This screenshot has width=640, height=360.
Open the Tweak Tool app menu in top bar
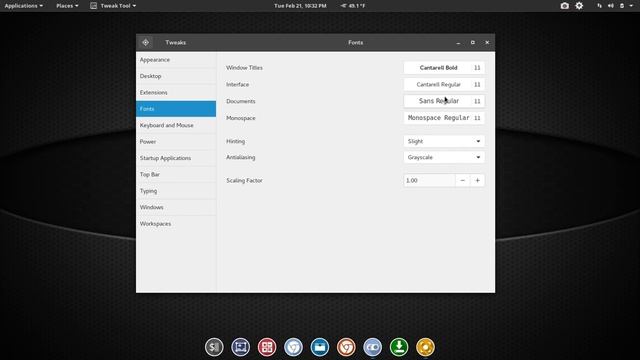[x=113, y=6]
